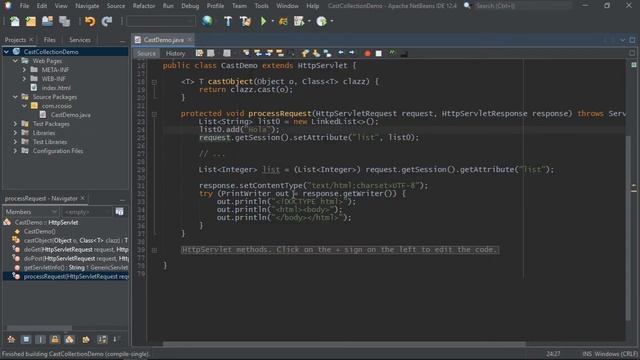
Task: Open the Refactor menu
Action: 144,6
